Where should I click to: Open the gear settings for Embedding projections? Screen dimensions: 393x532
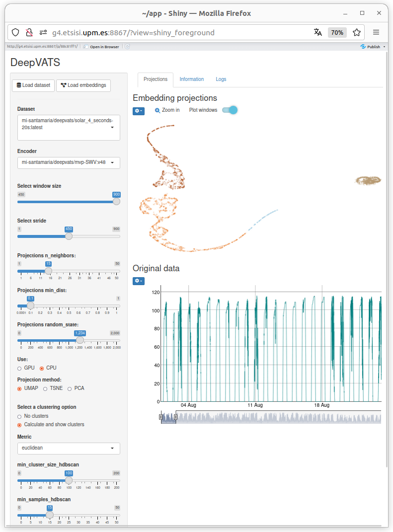click(x=139, y=111)
